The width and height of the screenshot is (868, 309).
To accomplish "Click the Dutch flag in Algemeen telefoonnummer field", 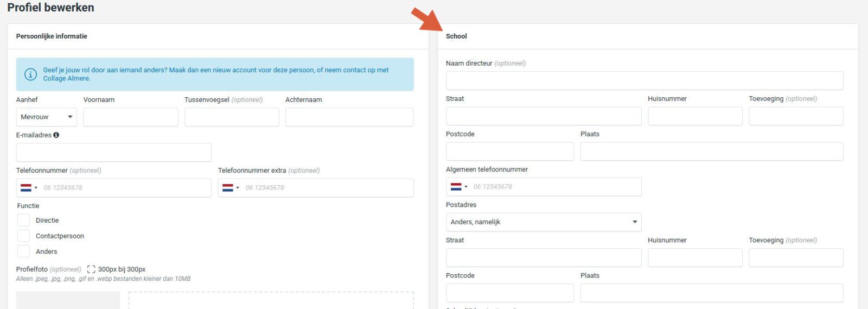I will [x=456, y=187].
